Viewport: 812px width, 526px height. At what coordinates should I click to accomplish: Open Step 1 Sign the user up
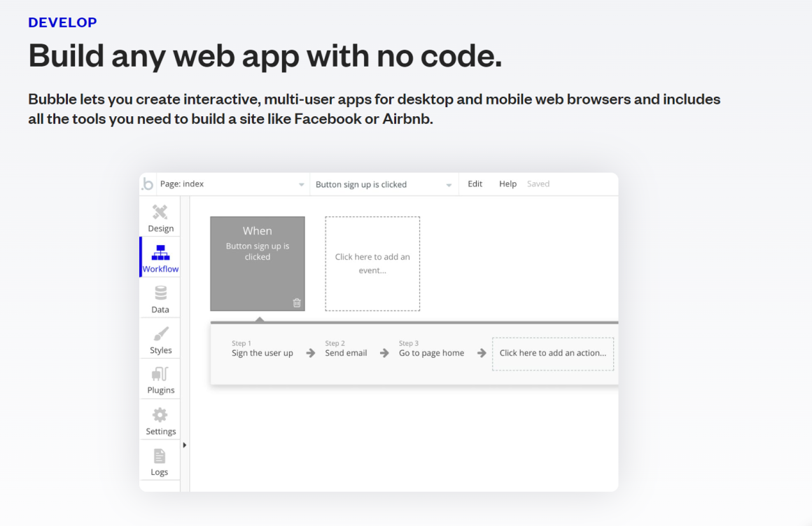pos(262,349)
